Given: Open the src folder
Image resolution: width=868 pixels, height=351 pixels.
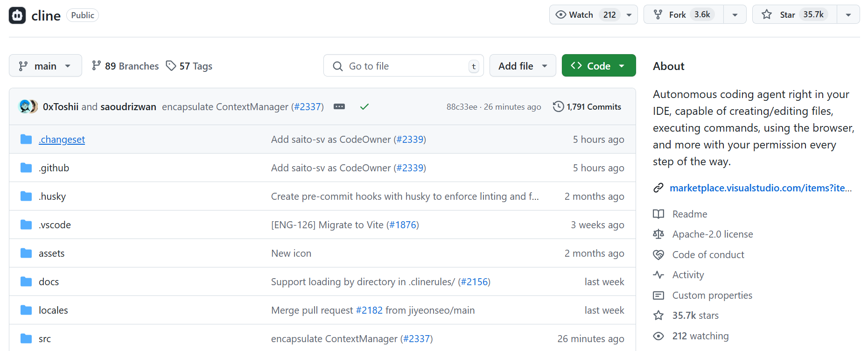Looking at the screenshot, I should [x=45, y=339].
